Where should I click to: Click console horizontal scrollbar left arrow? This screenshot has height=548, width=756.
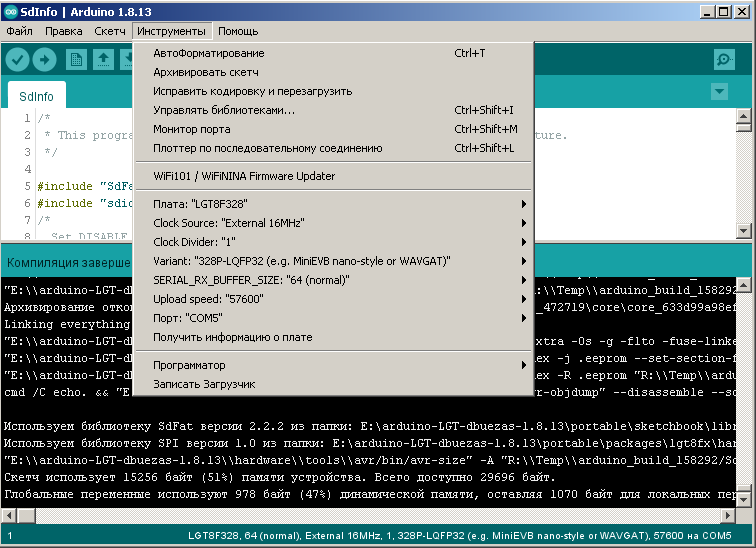pyautogui.click(x=9, y=516)
